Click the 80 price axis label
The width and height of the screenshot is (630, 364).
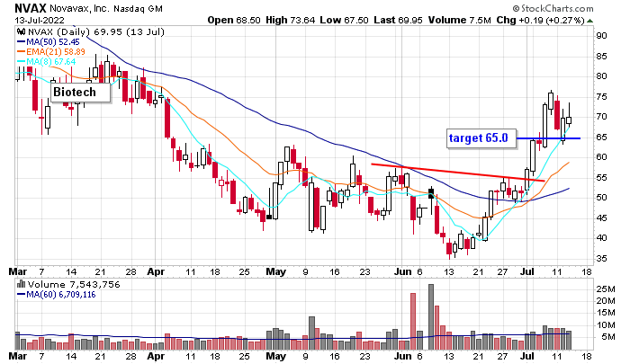[601, 76]
